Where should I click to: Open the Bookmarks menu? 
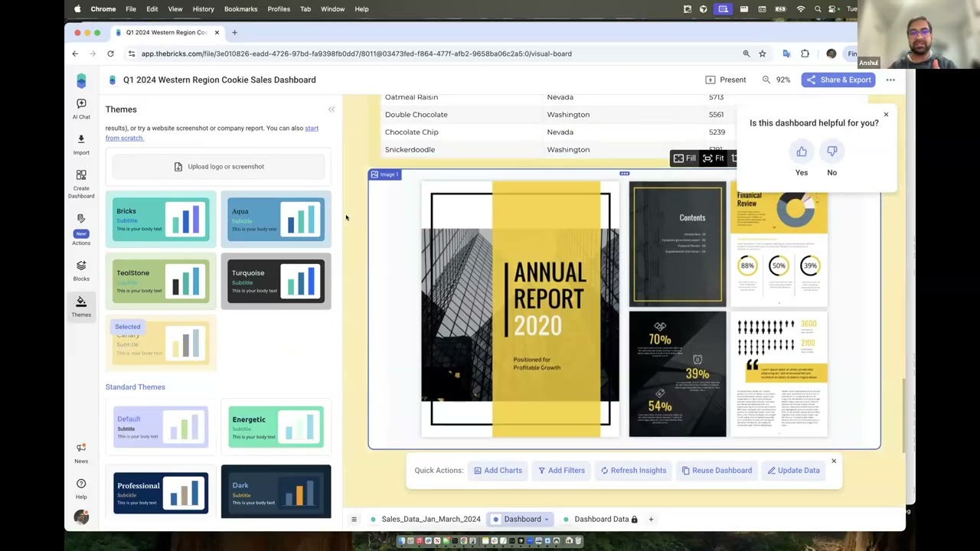(240, 9)
